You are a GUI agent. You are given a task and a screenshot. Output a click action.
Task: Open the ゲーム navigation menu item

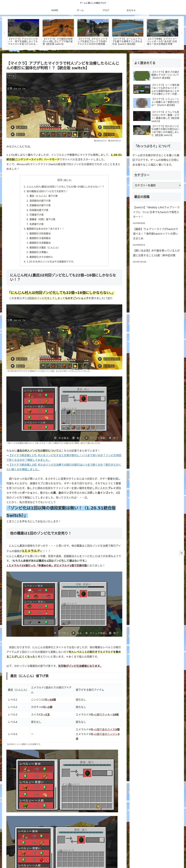click(x=80, y=10)
